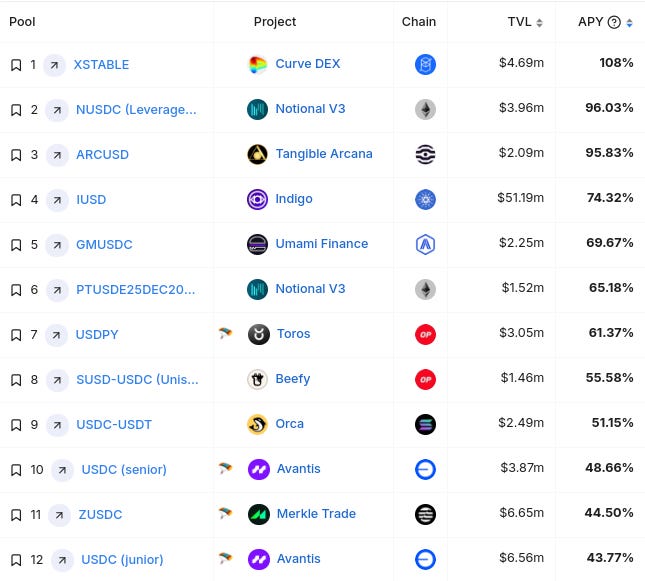The height and width of the screenshot is (581, 645).
Task: Open the Merkle Trade project link
Action: [316, 514]
